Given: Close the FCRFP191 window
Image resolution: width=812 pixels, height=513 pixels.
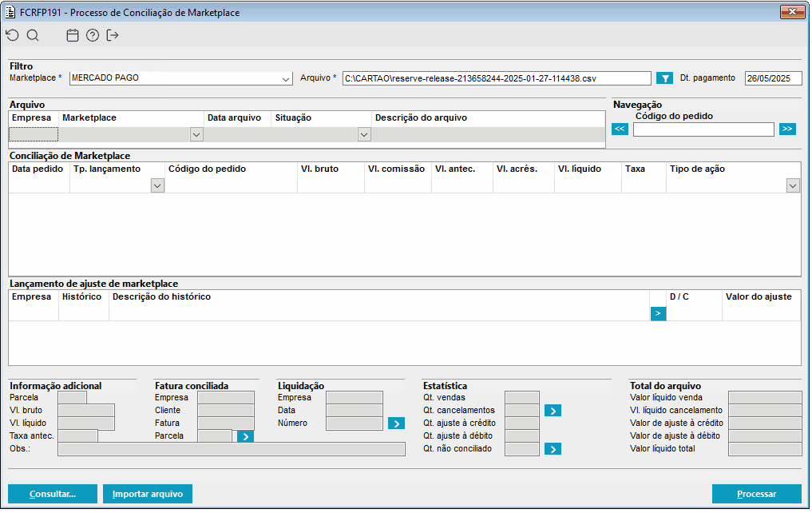Looking at the screenshot, I should (x=792, y=12).
